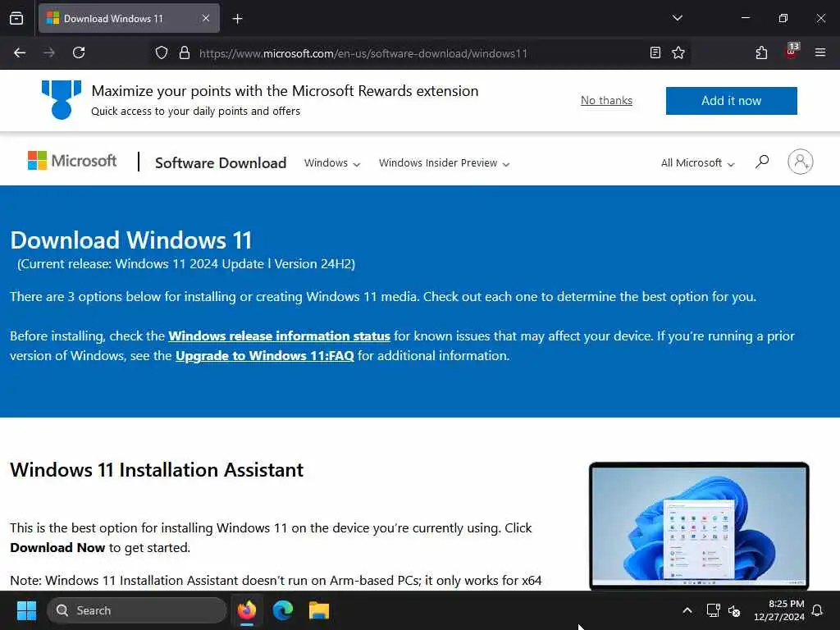Open the Extensions puzzle icon

point(761,52)
